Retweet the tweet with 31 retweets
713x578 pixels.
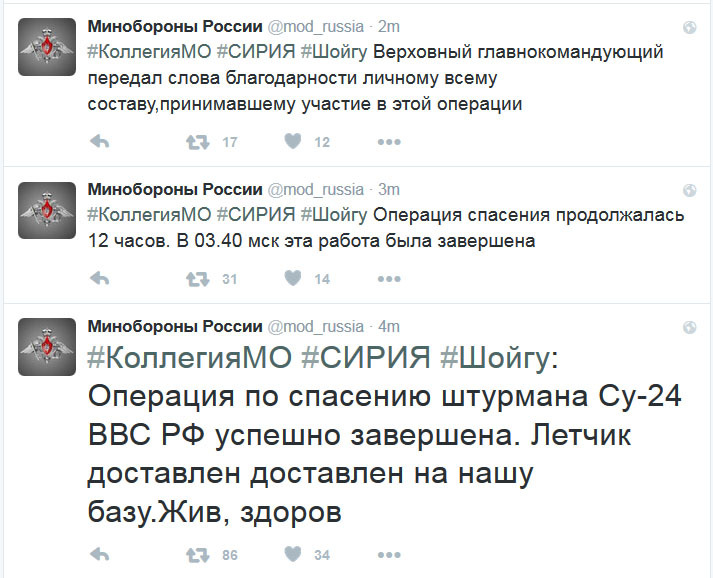tap(197, 279)
